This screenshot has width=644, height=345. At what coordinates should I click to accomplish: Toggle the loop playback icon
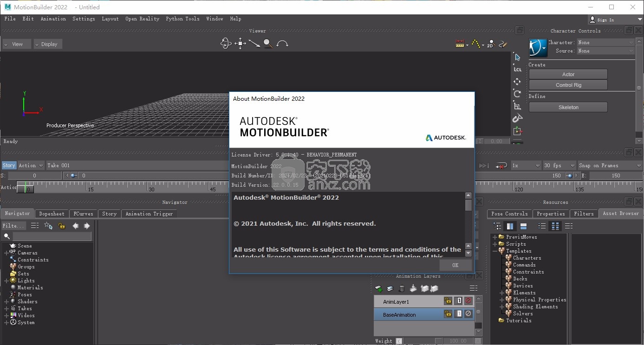(501, 166)
